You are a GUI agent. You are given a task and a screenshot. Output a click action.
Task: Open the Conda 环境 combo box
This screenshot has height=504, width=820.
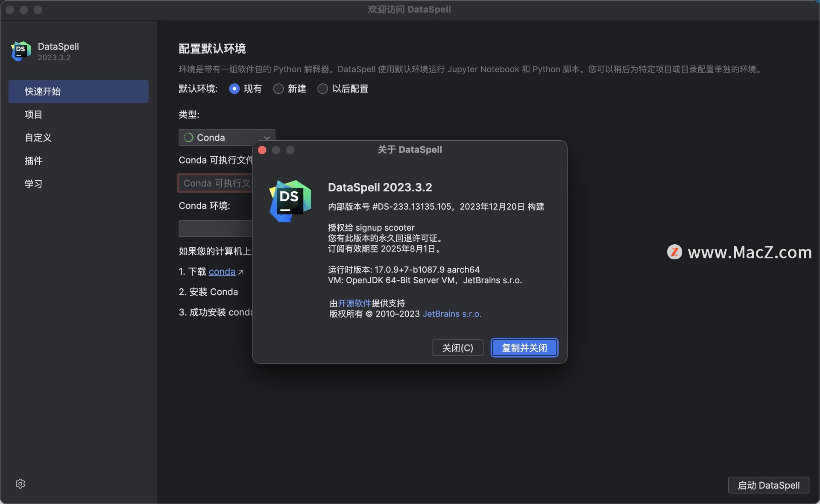216,229
